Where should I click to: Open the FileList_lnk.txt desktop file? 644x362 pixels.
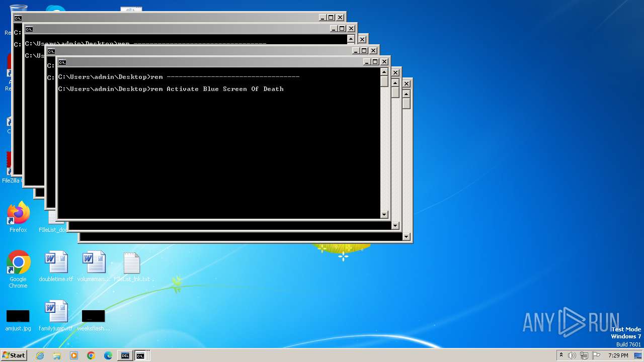[131, 266]
